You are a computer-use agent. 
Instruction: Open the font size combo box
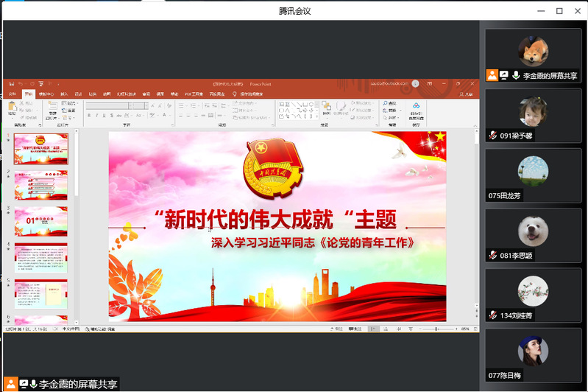click(141, 106)
